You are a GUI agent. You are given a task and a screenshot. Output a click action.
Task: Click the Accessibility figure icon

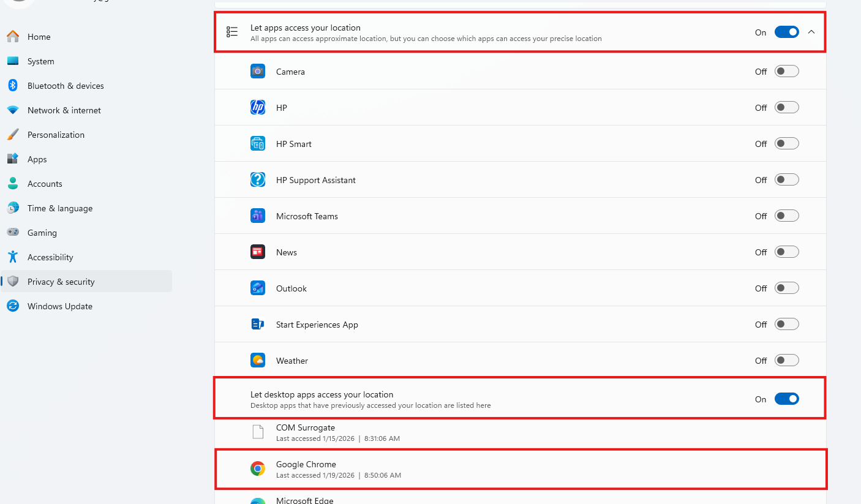pos(13,257)
